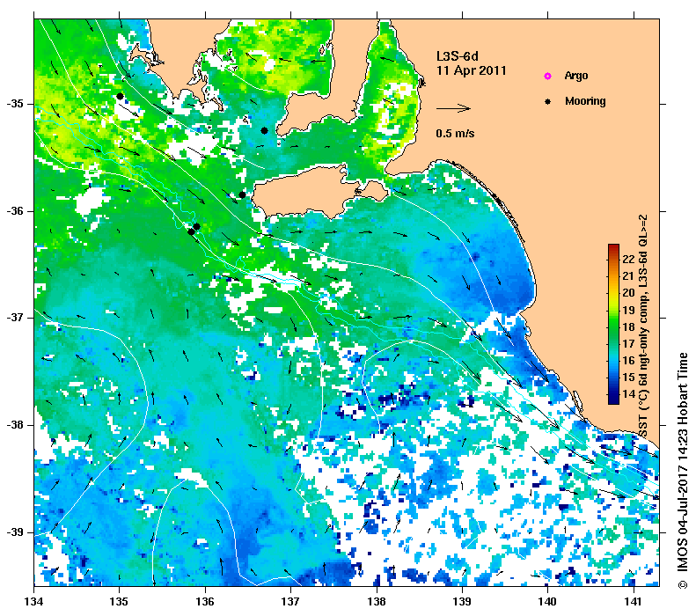Click the 135 longitude axis label
This screenshot has height=616, width=696.
coord(120,602)
